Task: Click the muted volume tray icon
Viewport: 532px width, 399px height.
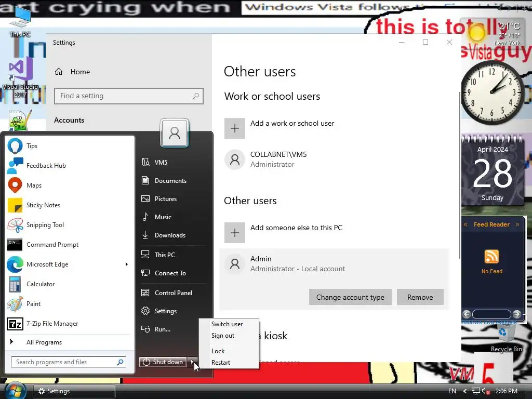Action: (486, 391)
